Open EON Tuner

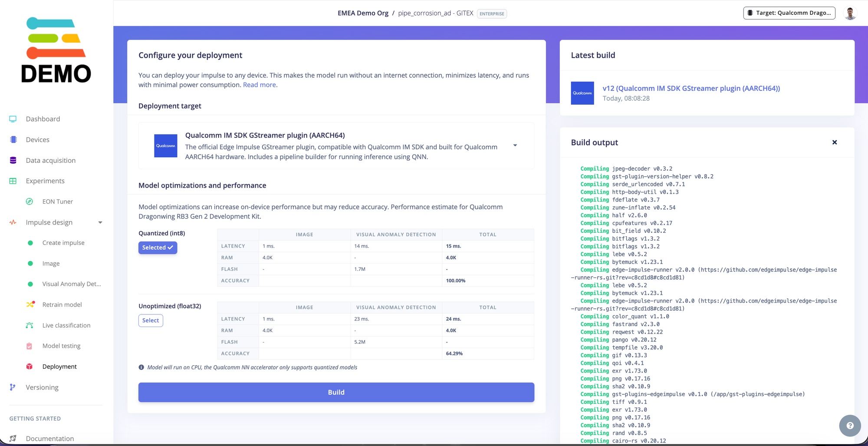click(58, 202)
